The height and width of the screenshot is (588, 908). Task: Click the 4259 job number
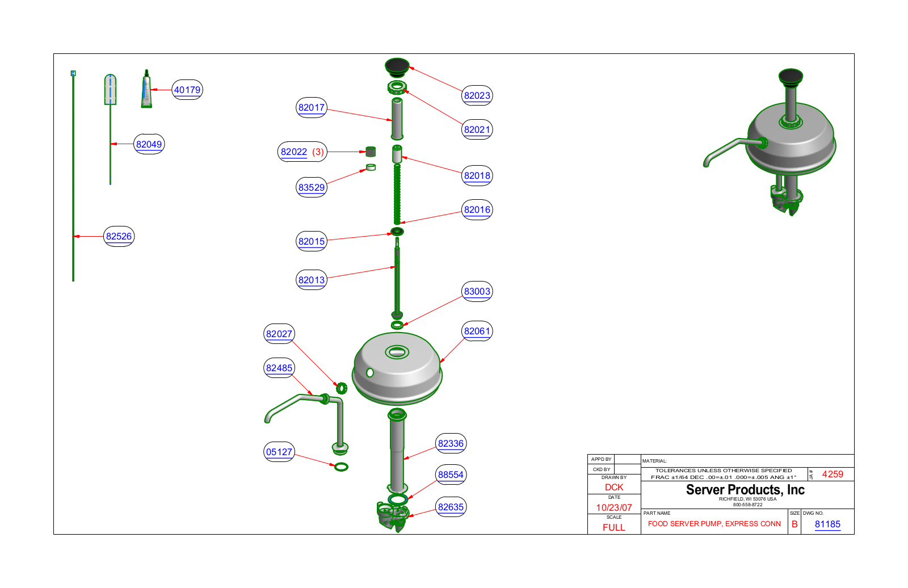tap(833, 474)
